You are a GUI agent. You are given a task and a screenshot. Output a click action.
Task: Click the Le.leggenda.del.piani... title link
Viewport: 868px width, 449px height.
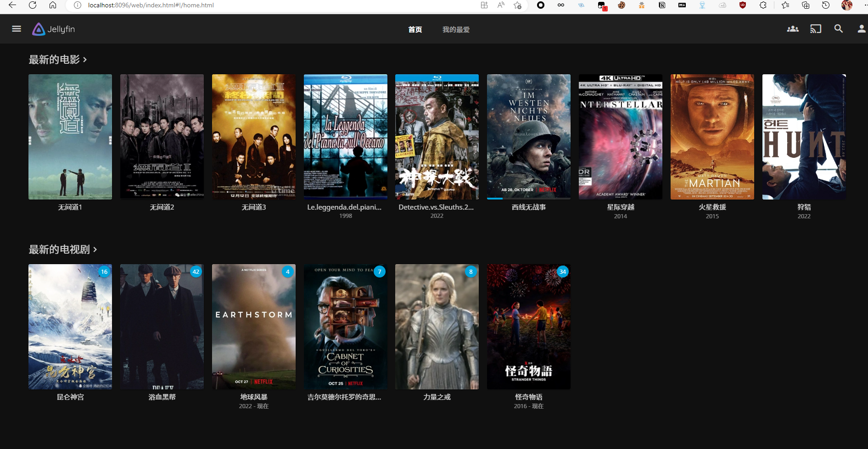345,207
